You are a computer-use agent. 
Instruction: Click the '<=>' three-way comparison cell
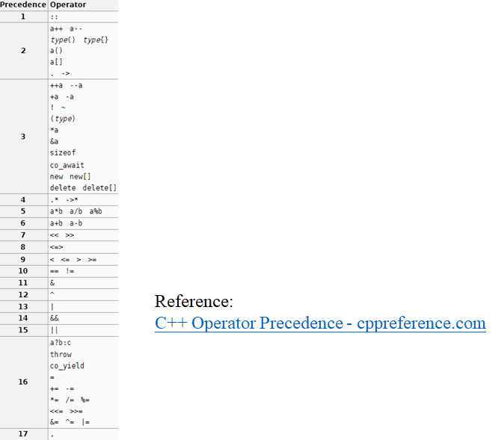pos(83,247)
